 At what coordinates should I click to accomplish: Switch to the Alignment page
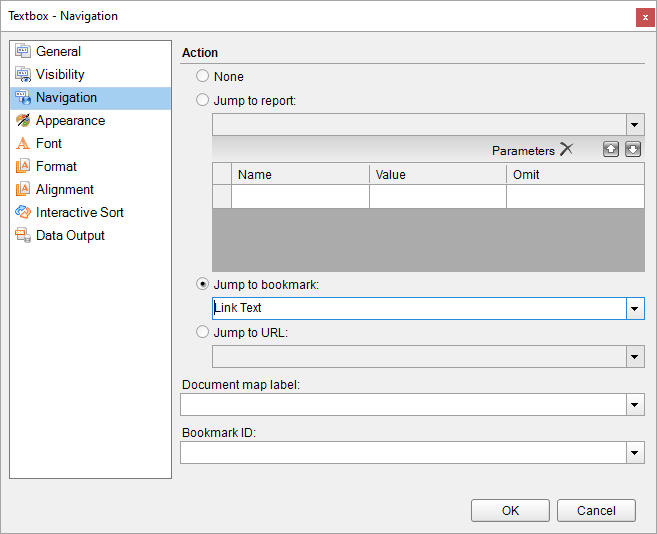point(91,189)
